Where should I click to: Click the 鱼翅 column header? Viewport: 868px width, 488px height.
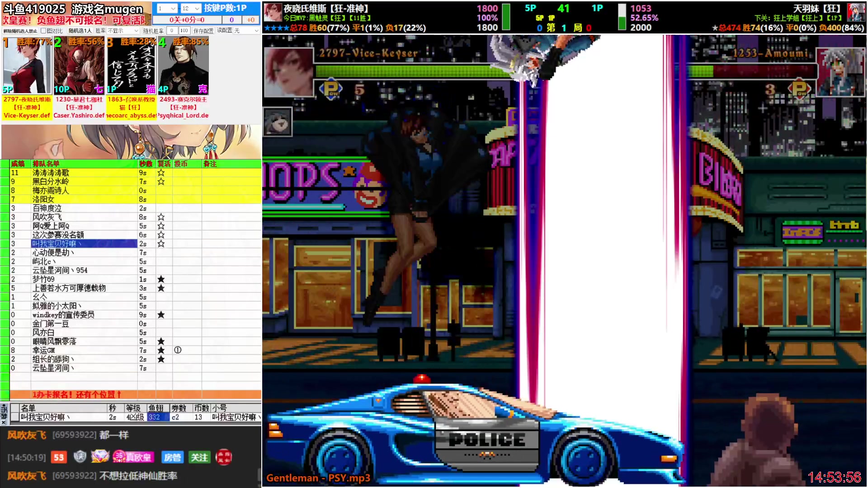pyautogui.click(x=157, y=408)
